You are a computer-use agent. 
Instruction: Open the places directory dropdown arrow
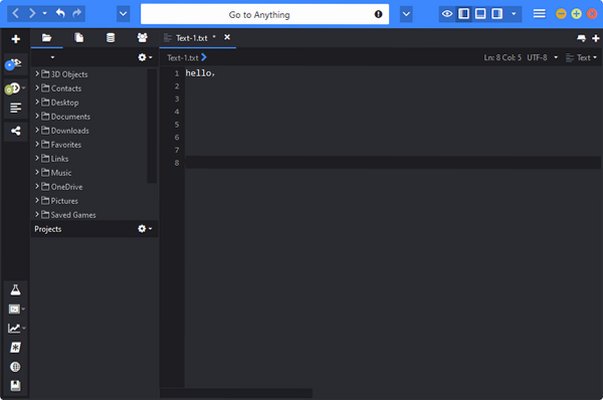[x=53, y=58]
